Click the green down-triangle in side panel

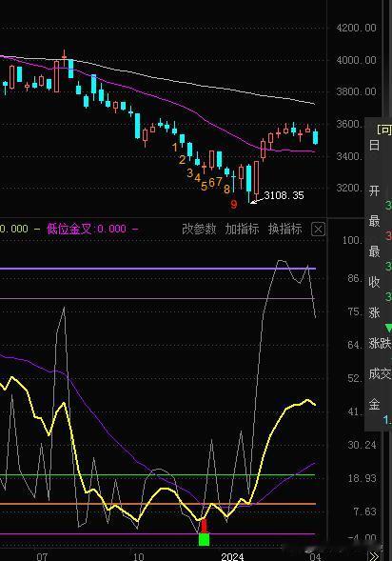coord(388,328)
